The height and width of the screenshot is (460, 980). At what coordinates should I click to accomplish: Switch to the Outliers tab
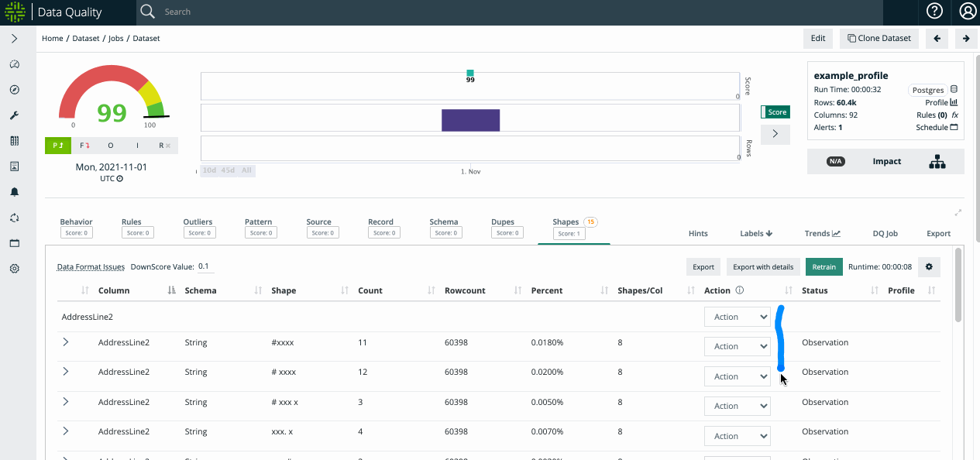[x=198, y=227]
